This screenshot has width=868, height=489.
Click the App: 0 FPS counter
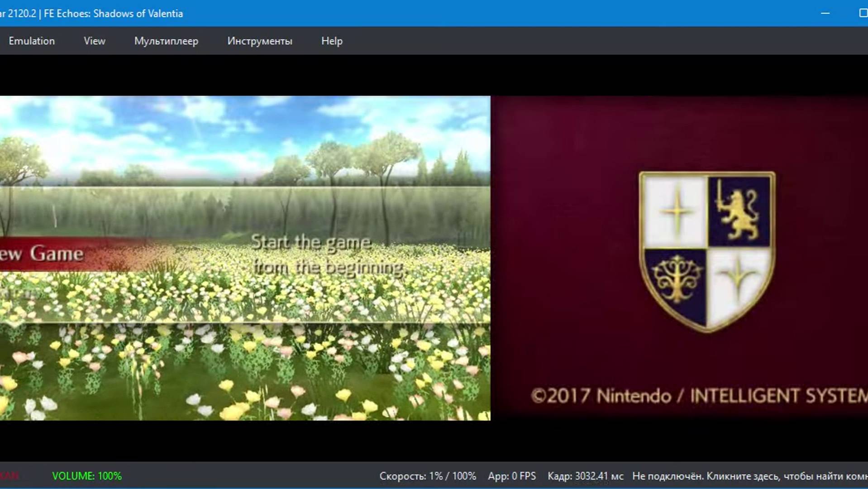tap(512, 476)
